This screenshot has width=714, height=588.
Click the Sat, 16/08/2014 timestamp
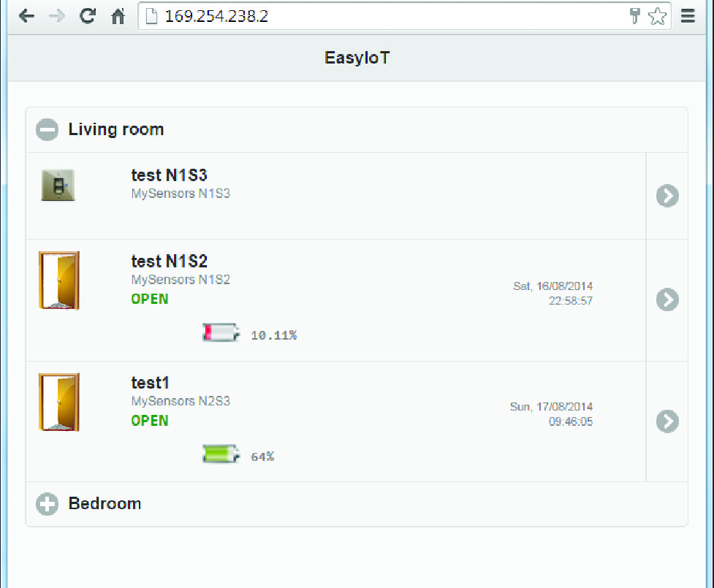point(552,293)
